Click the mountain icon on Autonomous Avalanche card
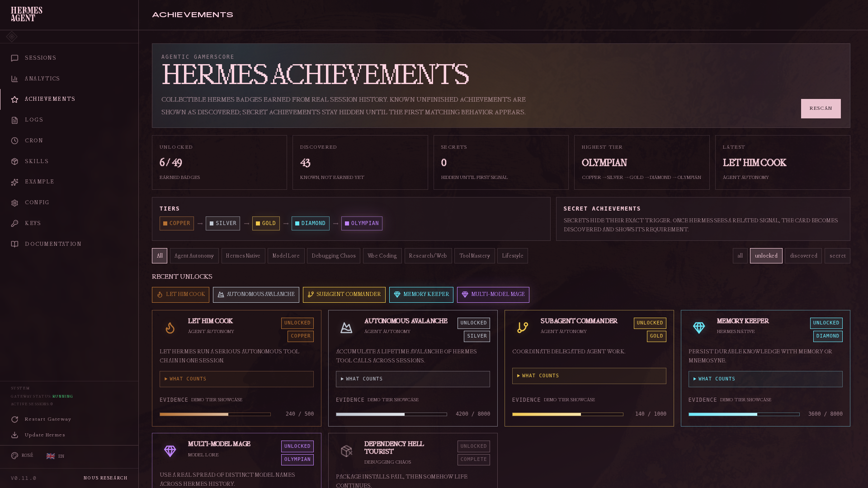Screen dimensions: 868x488 click(x=346, y=328)
